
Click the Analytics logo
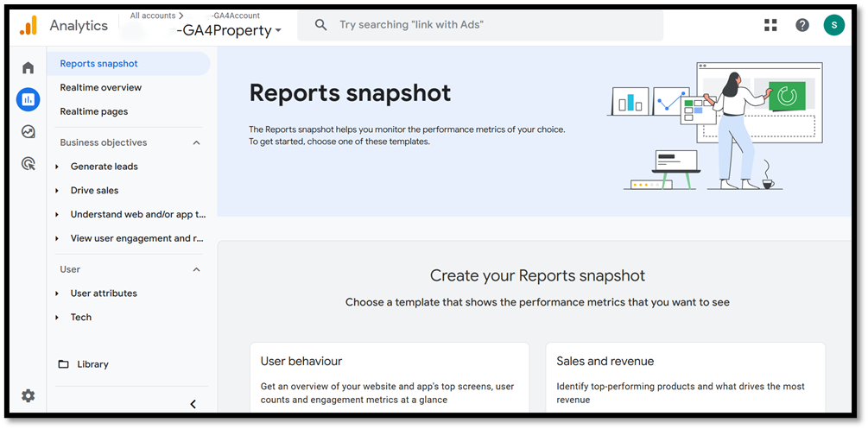coord(29,26)
